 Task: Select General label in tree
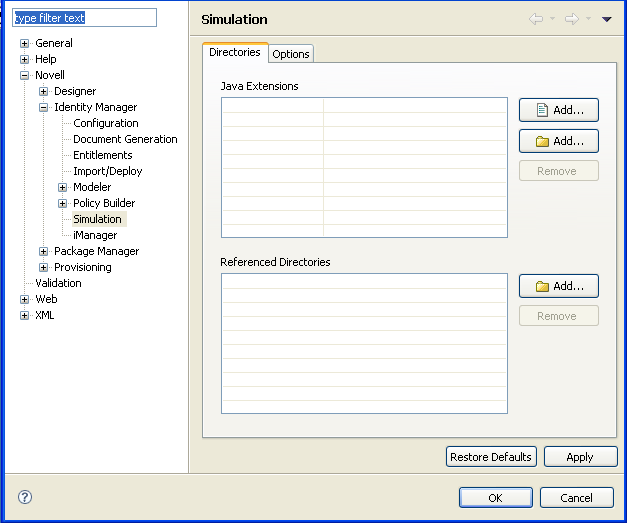pyautogui.click(x=54, y=43)
